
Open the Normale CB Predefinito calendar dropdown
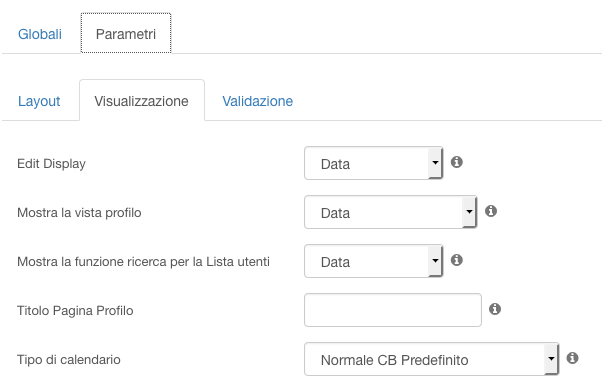(x=432, y=359)
